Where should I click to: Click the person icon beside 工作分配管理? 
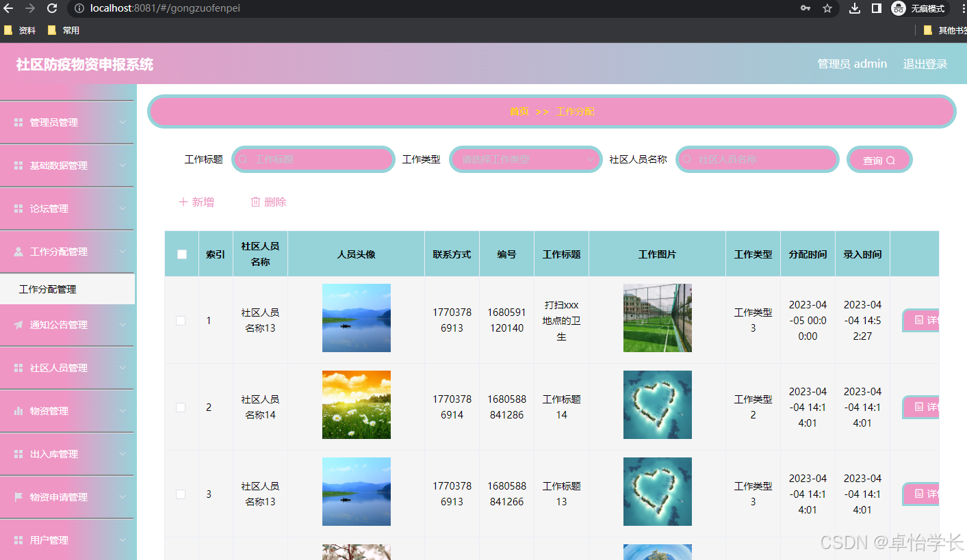pos(18,252)
